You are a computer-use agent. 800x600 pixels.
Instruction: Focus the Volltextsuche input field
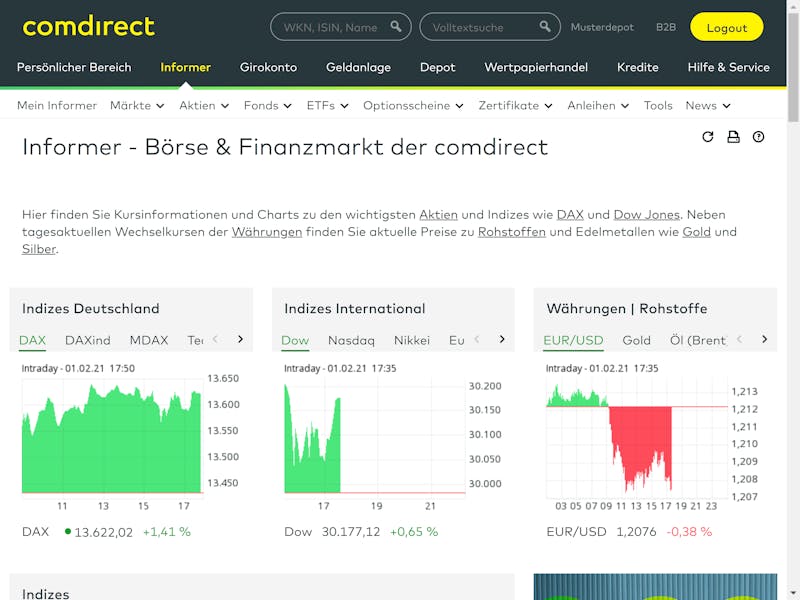tap(490, 27)
